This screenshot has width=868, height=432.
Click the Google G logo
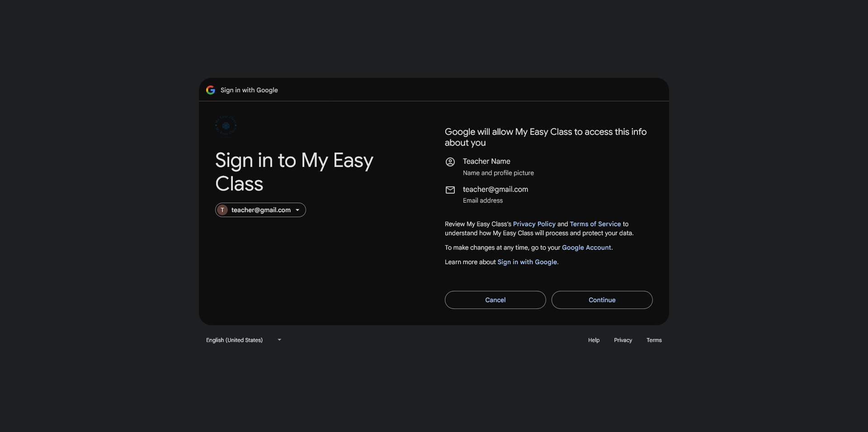point(211,90)
